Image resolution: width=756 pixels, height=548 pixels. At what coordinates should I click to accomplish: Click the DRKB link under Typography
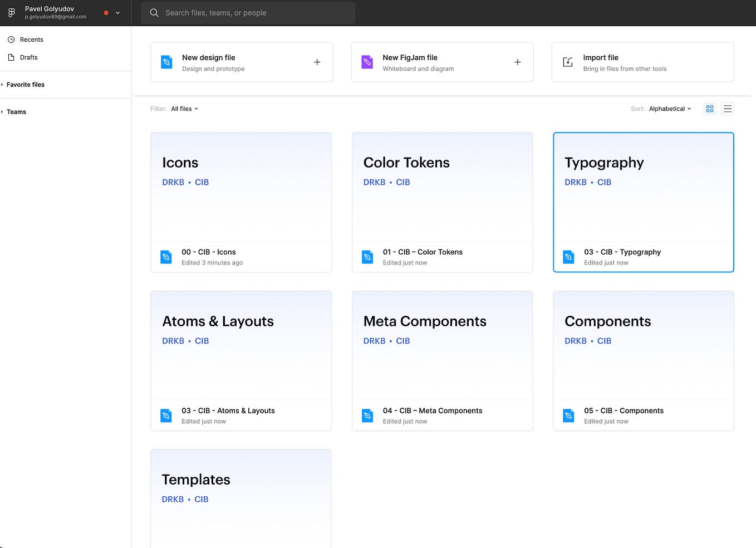tap(575, 182)
